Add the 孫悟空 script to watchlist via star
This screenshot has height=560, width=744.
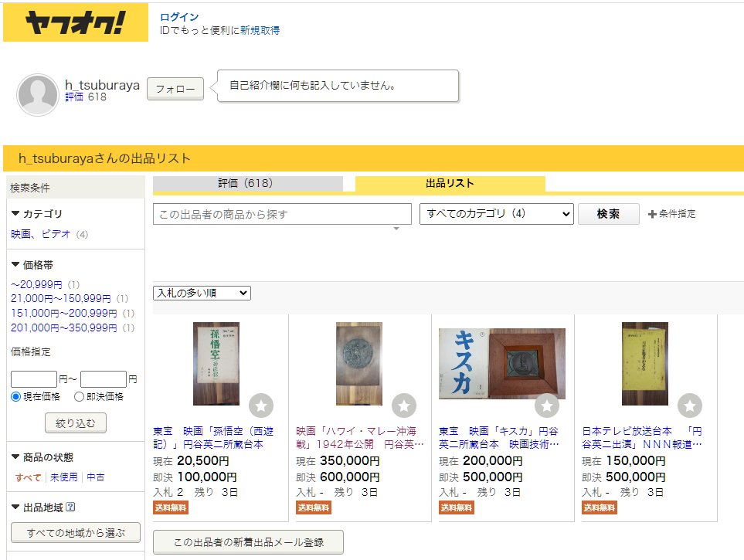[261, 405]
